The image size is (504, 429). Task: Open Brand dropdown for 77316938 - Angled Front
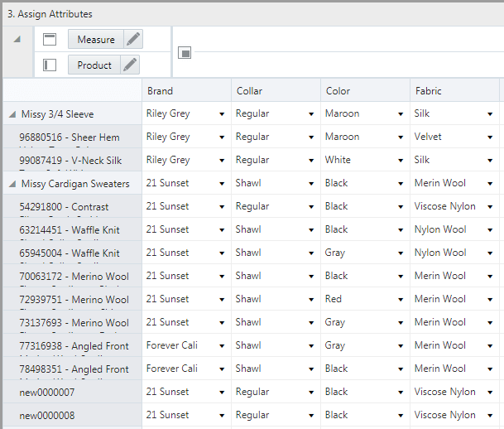(222, 346)
